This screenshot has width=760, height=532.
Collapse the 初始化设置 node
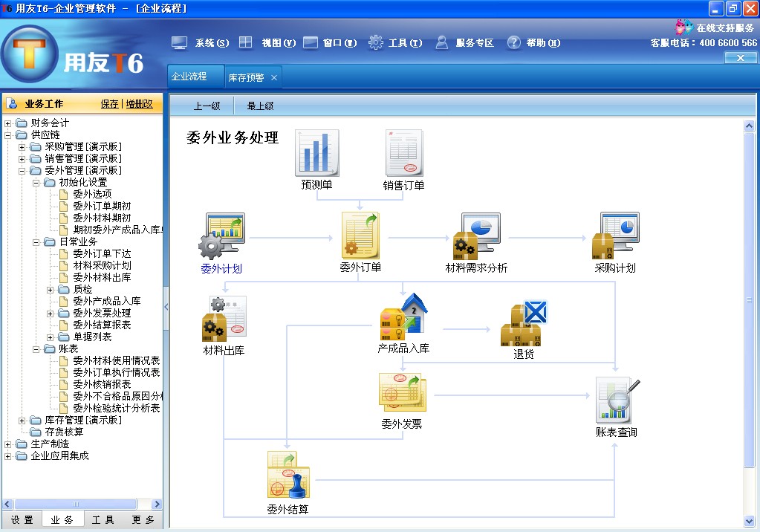(x=36, y=183)
